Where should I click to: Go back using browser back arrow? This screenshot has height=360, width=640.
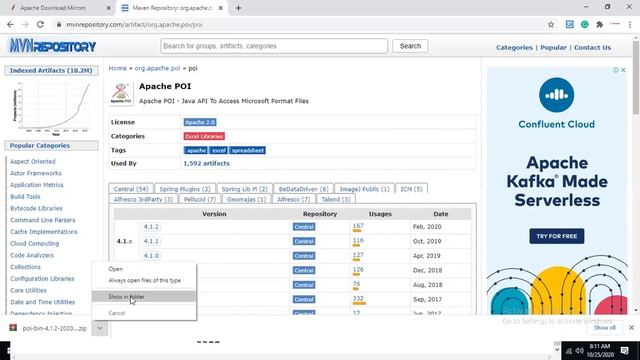(10, 24)
